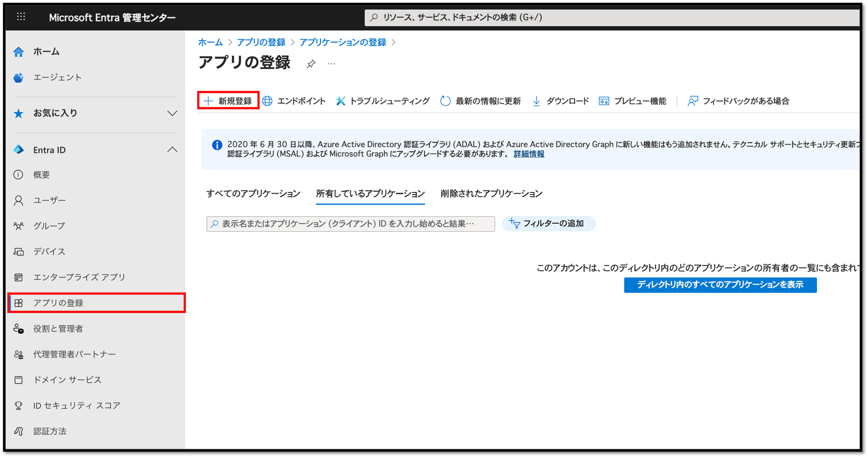Add a filter with フィルターの追加

click(549, 224)
